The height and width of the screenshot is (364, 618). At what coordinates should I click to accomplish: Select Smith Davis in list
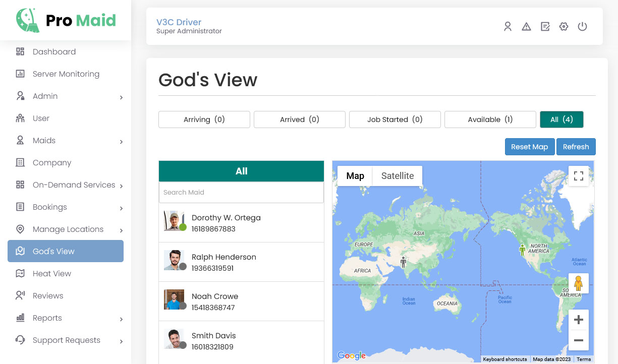click(241, 341)
